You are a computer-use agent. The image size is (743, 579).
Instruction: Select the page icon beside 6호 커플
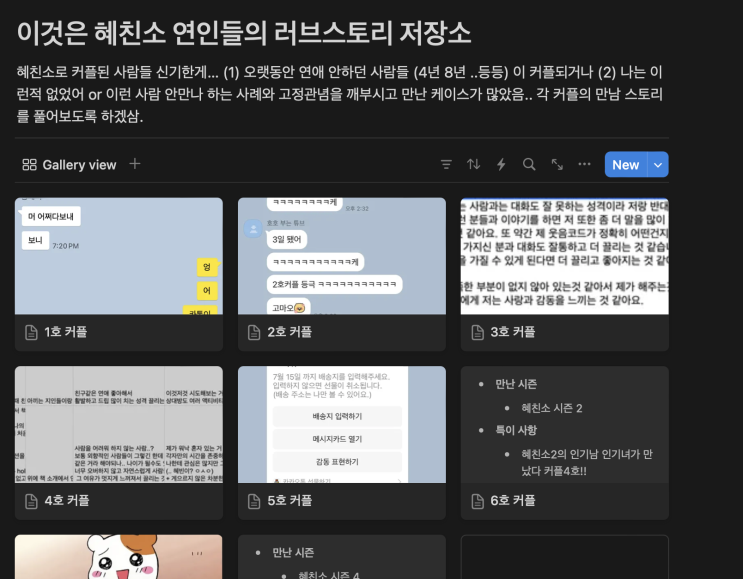pyautogui.click(x=477, y=501)
